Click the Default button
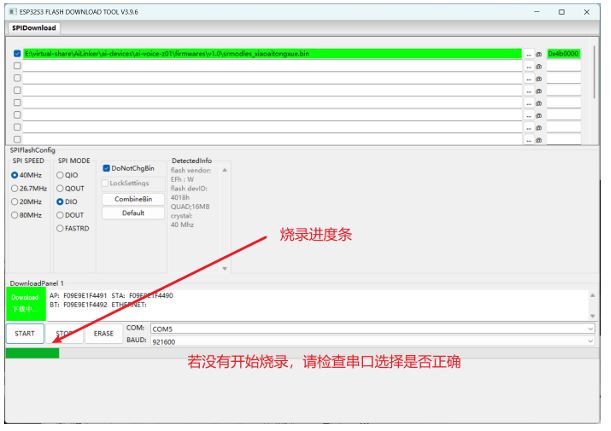 (x=133, y=213)
